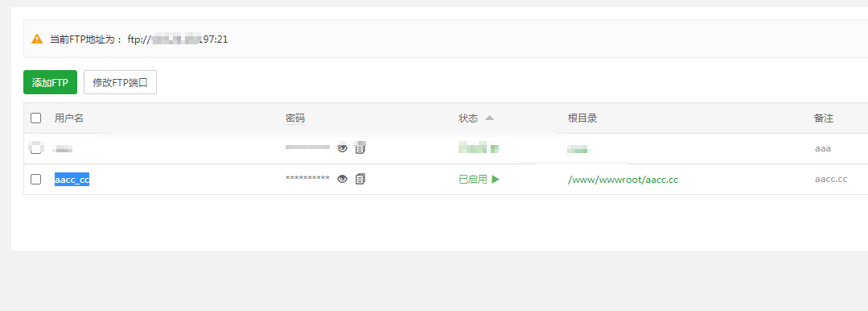Toggle the 已启用 status for aacc_cc
Viewport: 868px width, 311px height.
pos(479,179)
